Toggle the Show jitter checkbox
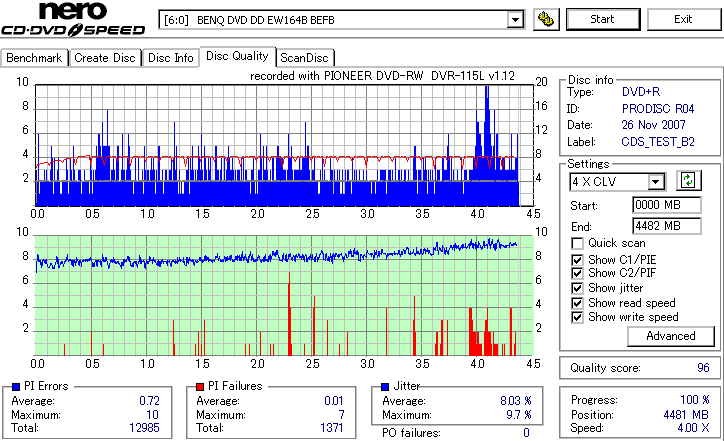Image resolution: width=724 pixels, height=441 pixels. [x=577, y=288]
